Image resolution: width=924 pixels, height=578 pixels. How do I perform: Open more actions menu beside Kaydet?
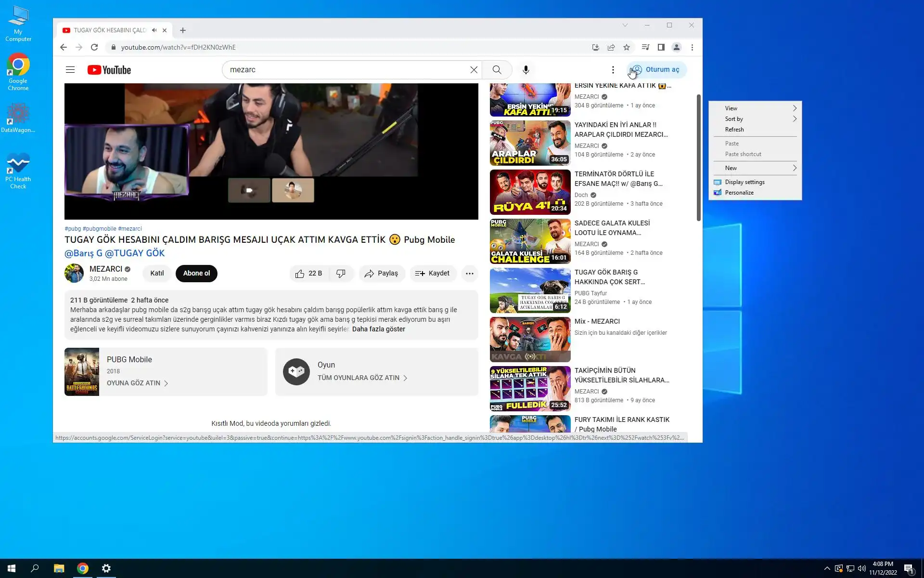469,274
